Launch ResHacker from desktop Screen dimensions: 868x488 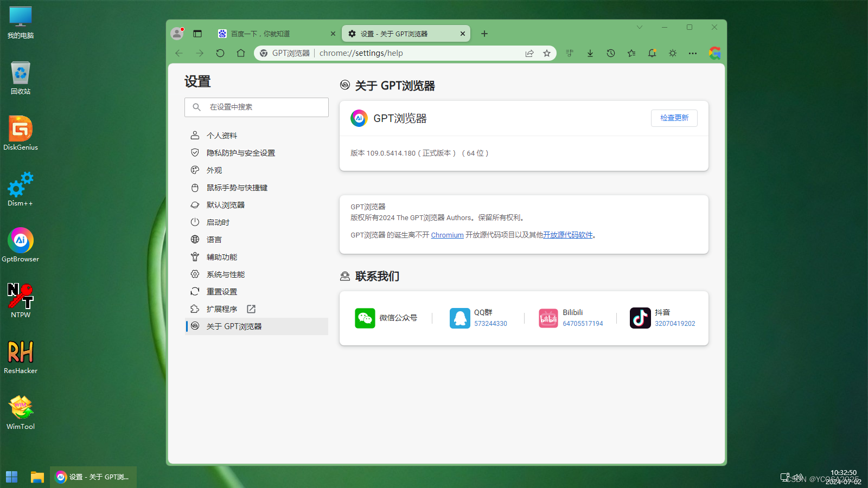(21, 357)
